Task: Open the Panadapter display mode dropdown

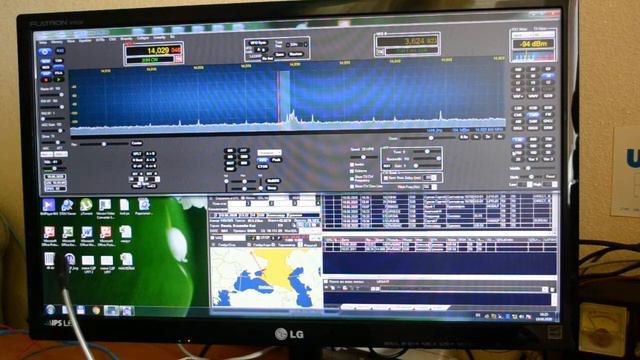Action: pos(269,153)
